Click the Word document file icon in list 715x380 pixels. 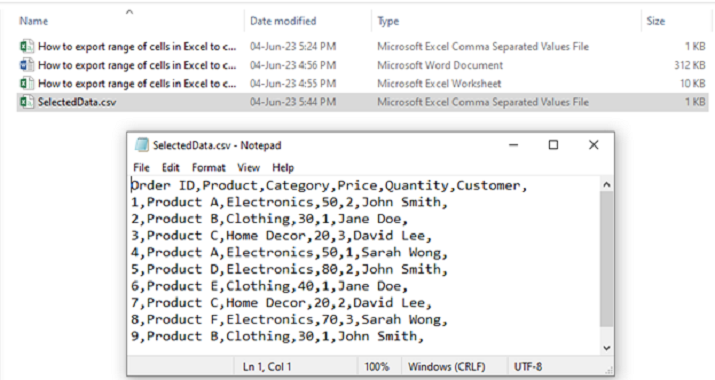click(x=26, y=65)
